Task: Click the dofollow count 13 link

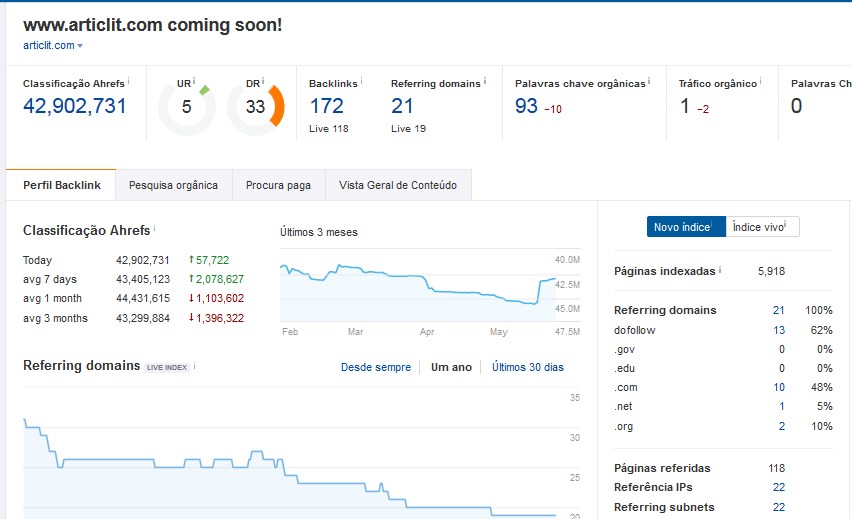Action: click(778, 330)
